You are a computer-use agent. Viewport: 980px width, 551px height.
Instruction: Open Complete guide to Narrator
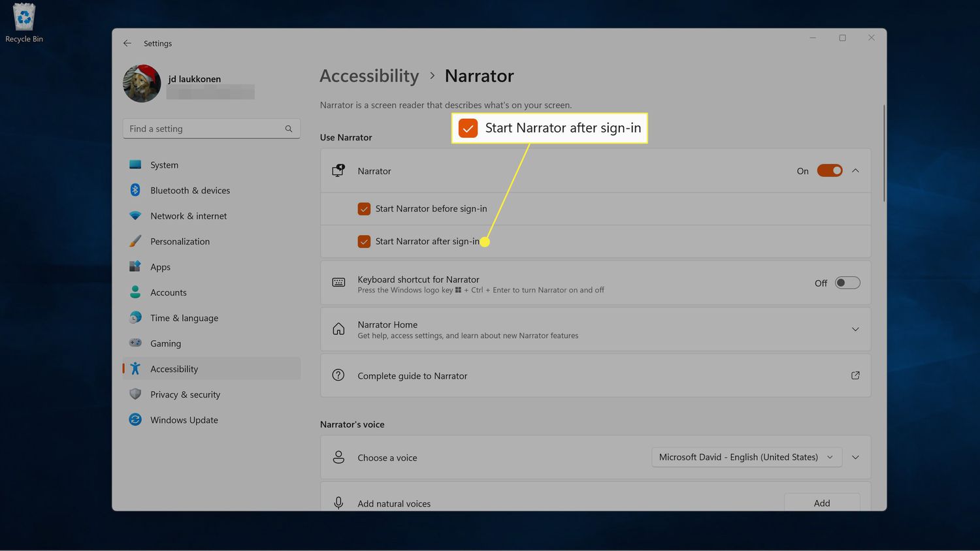(x=596, y=375)
